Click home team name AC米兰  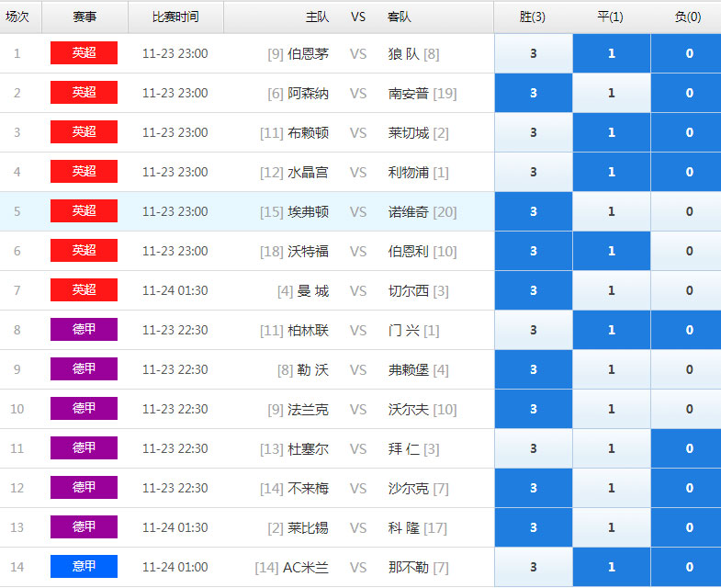(x=306, y=568)
